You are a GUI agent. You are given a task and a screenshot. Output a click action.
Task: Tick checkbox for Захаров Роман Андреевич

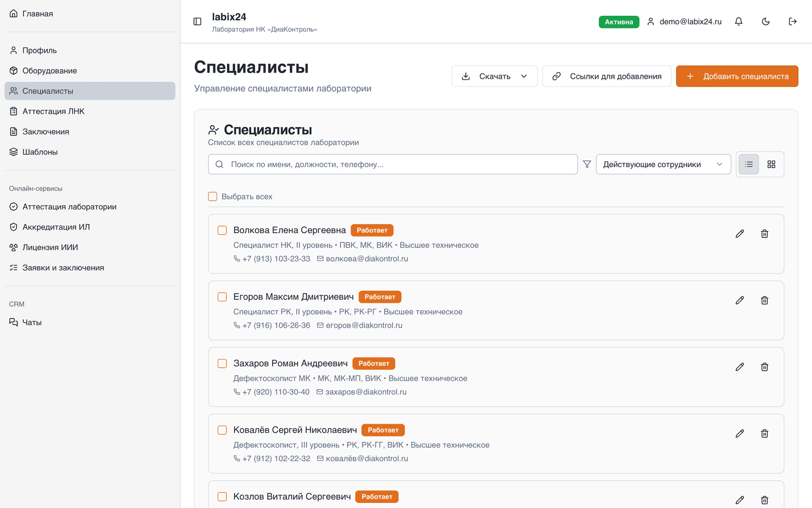coord(222,363)
